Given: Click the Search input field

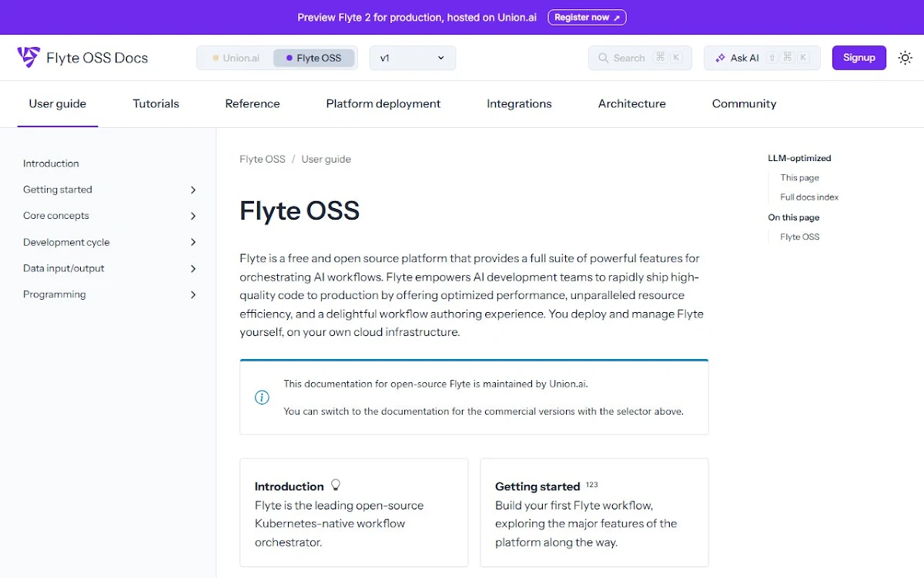Looking at the screenshot, I should tap(640, 58).
